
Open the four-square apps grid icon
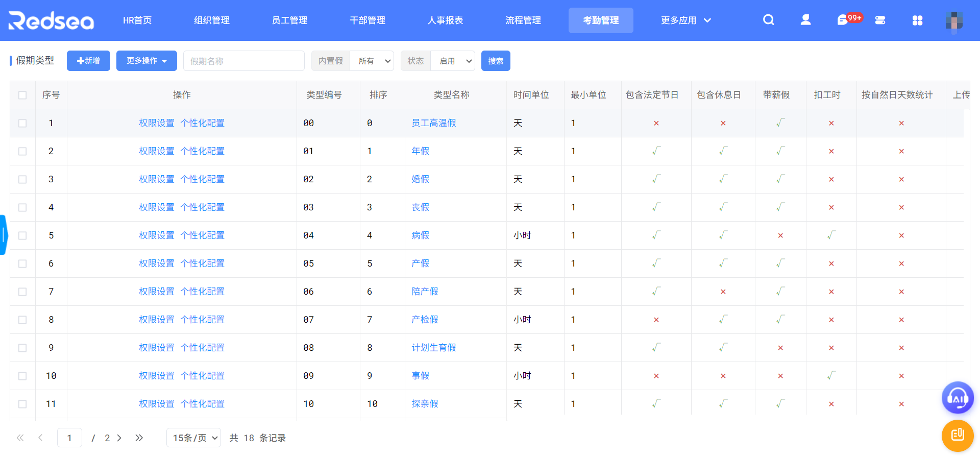click(917, 20)
